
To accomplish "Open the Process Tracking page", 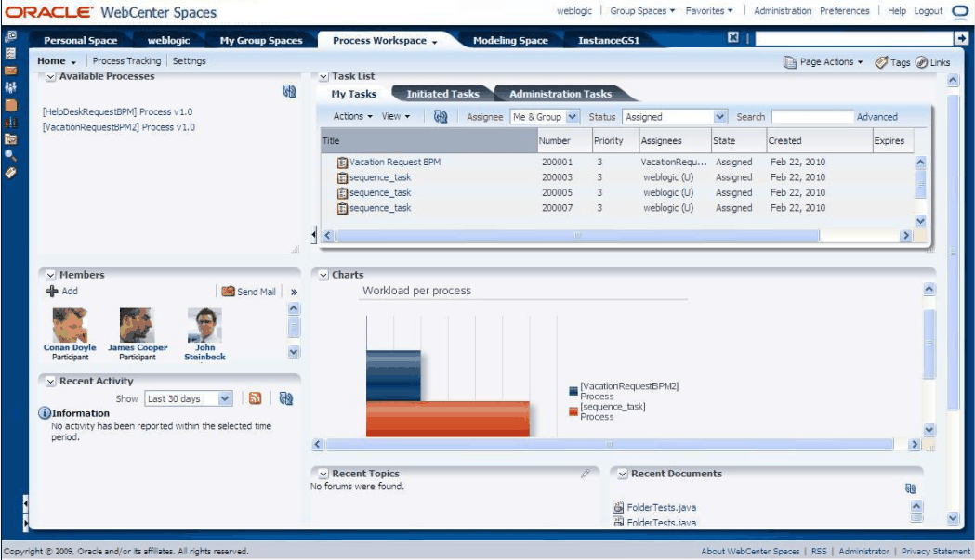I will (126, 61).
